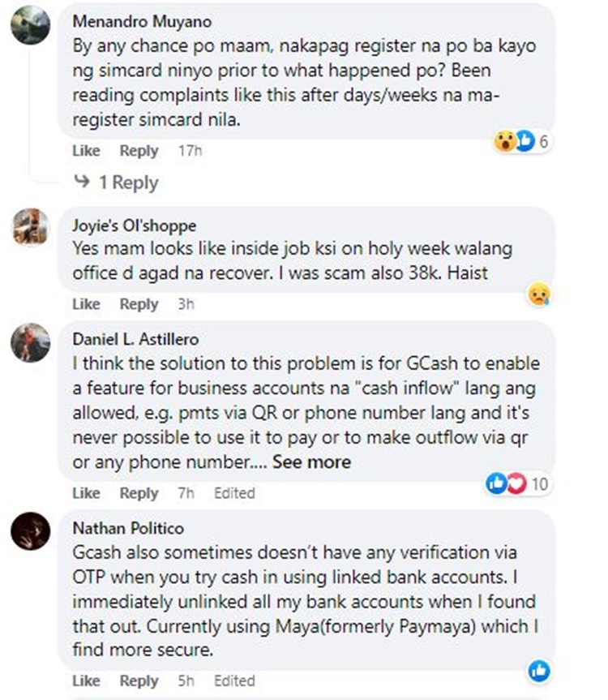Viewport: 608px width, 700px height.
Task: Open Daniel L. Astillero's avatar
Action: (x=30, y=341)
